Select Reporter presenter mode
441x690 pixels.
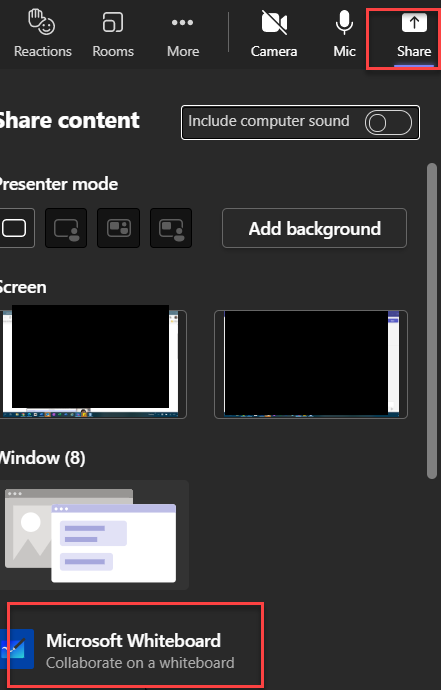[x=171, y=228]
